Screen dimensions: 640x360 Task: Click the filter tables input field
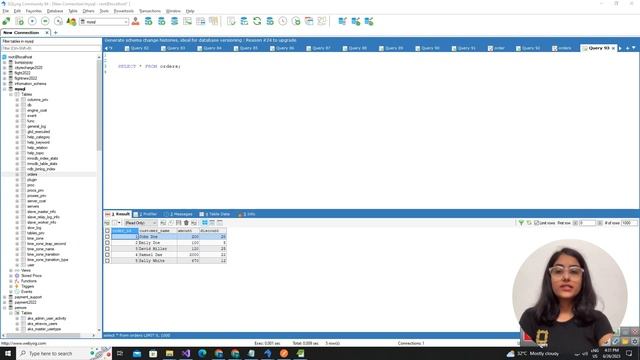[x=51, y=48]
